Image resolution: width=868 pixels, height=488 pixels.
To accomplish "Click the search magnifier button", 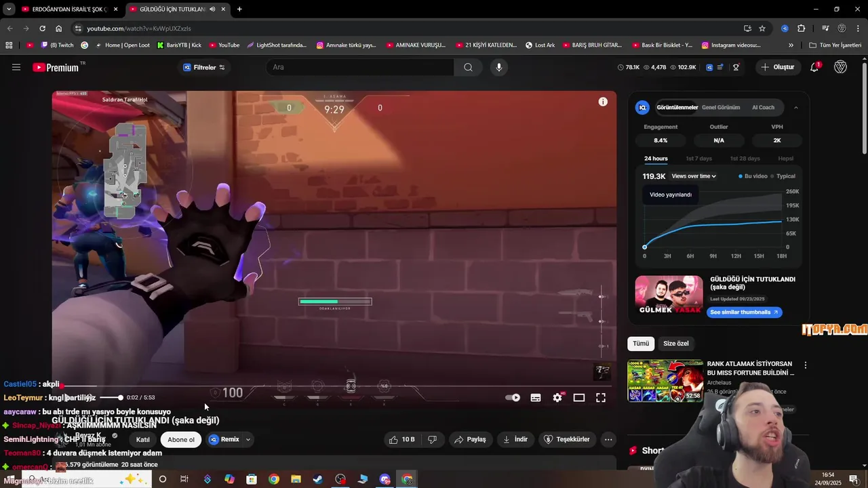I will tap(468, 67).
